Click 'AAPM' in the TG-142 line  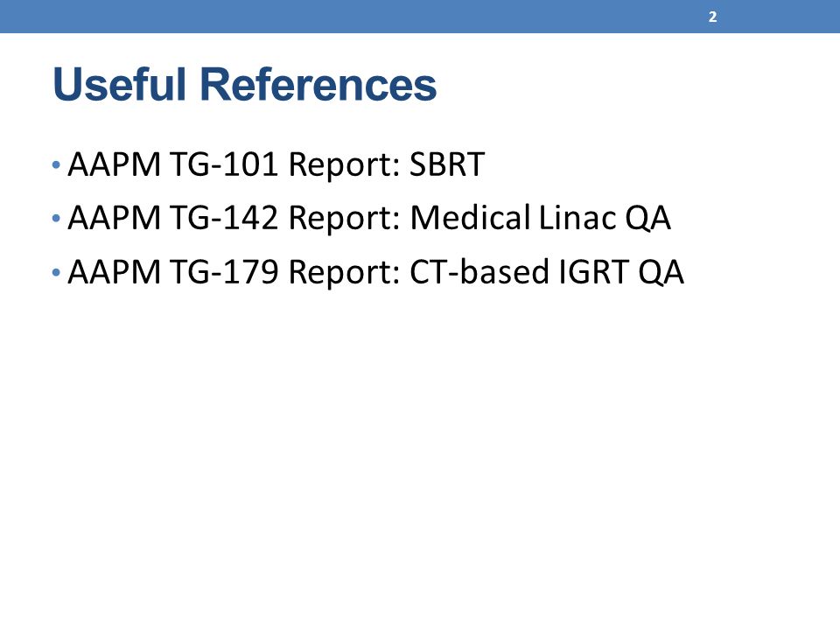114,218
